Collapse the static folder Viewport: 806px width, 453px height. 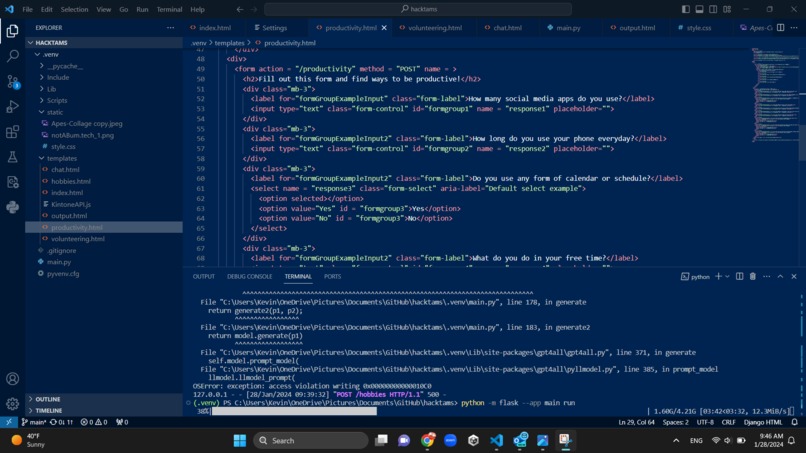(104, 112)
